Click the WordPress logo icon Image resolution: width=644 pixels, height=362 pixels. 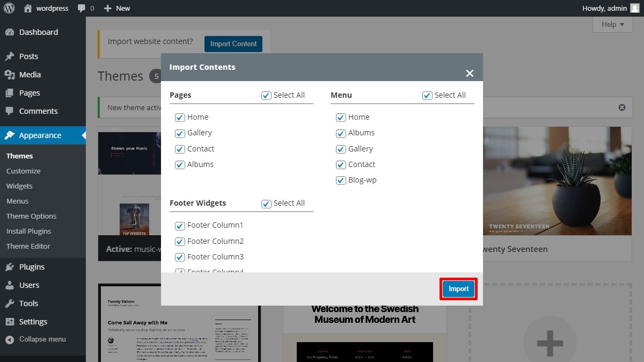click(x=9, y=8)
